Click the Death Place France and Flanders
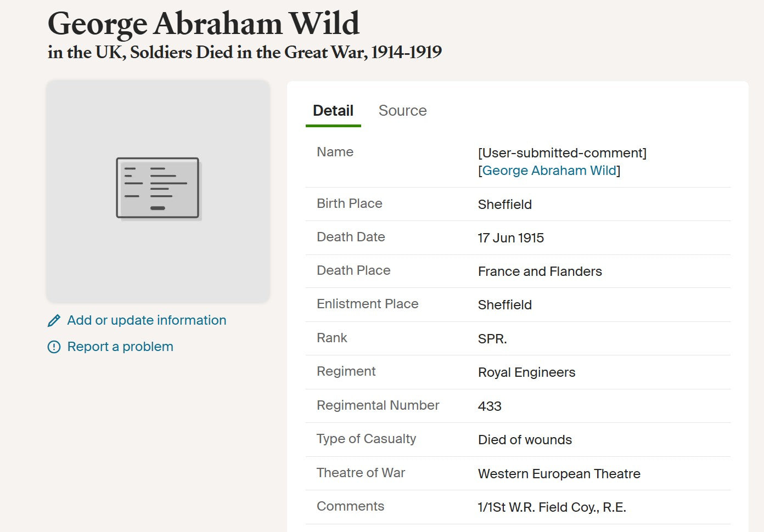This screenshot has height=532, width=764. coord(540,271)
